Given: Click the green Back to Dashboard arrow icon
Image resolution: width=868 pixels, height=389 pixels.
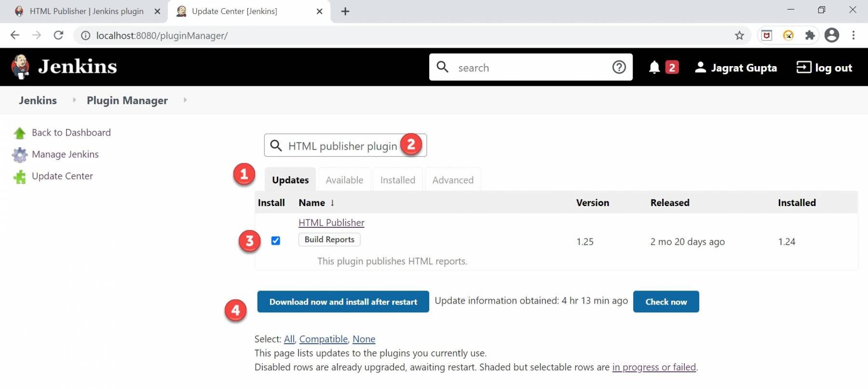Looking at the screenshot, I should [20, 133].
